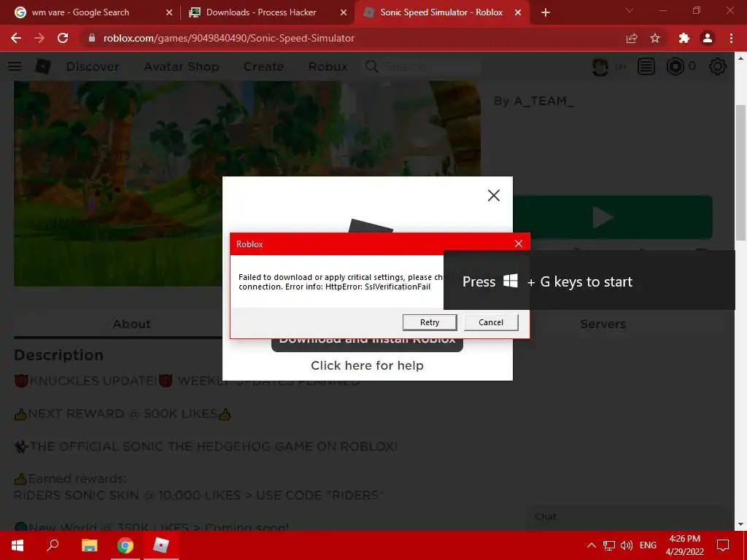The height and width of the screenshot is (560, 747).
Task: Open the Chrome profile icon
Action: click(708, 38)
